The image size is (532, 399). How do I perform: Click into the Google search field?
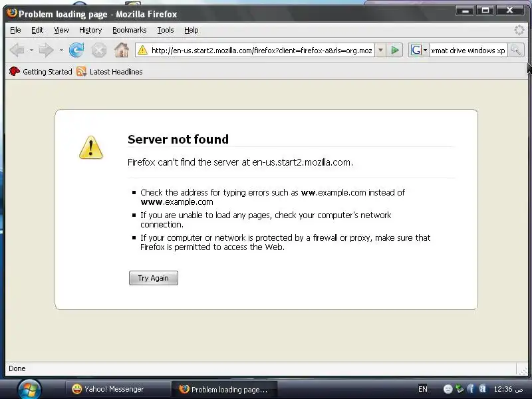pyautogui.click(x=468, y=51)
